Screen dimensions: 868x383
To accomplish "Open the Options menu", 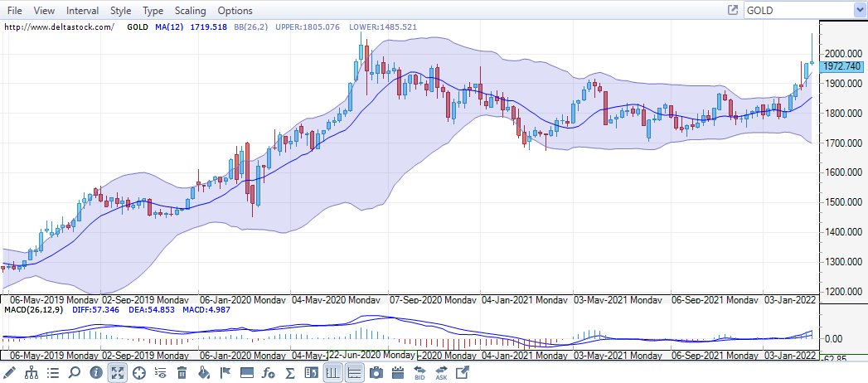I will [x=235, y=11].
